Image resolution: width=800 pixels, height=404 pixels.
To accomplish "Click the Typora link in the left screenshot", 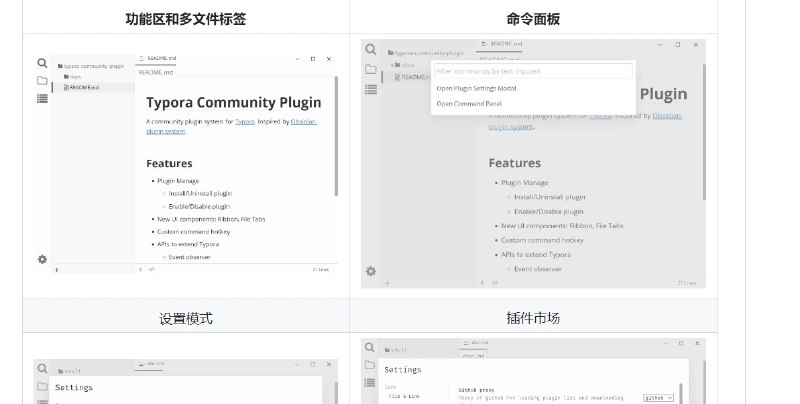I will (x=245, y=121).
